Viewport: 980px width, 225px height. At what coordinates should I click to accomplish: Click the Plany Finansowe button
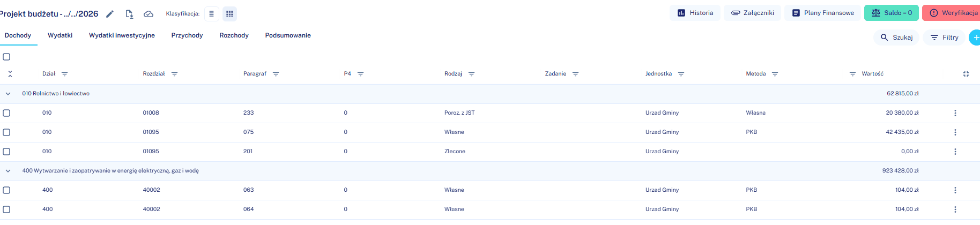823,13
